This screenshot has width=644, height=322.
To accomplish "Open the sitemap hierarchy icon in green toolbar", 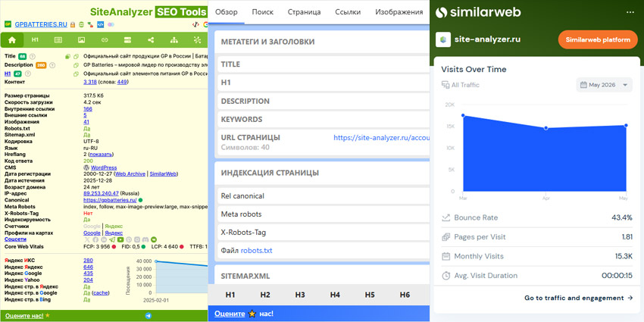I will coord(174,40).
